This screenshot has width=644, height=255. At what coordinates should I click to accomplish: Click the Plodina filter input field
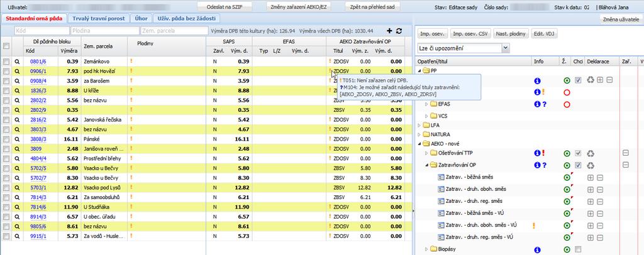pyautogui.click(x=105, y=31)
